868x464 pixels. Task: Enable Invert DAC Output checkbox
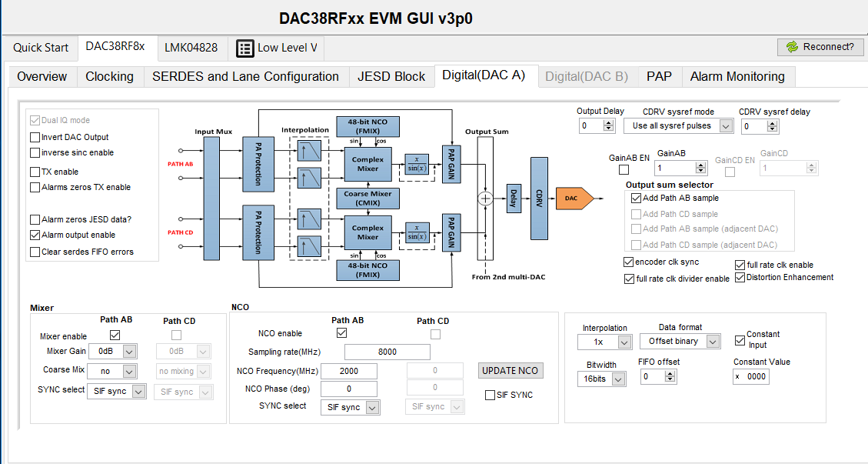pyautogui.click(x=35, y=137)
